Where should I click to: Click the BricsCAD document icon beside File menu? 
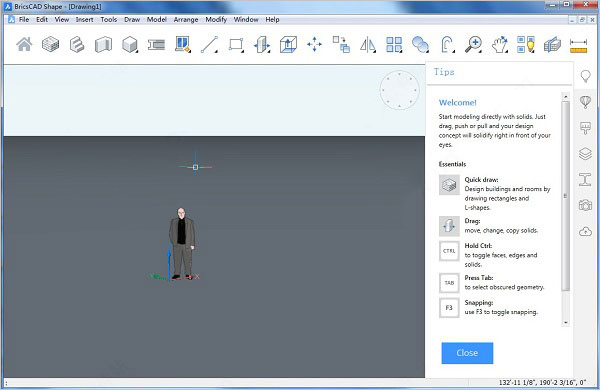coord(11,20)
